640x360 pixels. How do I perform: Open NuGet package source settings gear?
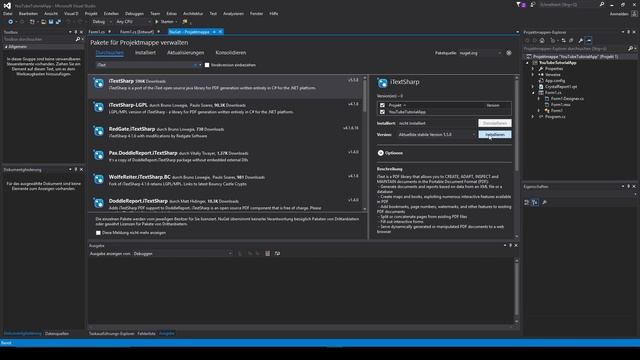[x=509, y=53]
